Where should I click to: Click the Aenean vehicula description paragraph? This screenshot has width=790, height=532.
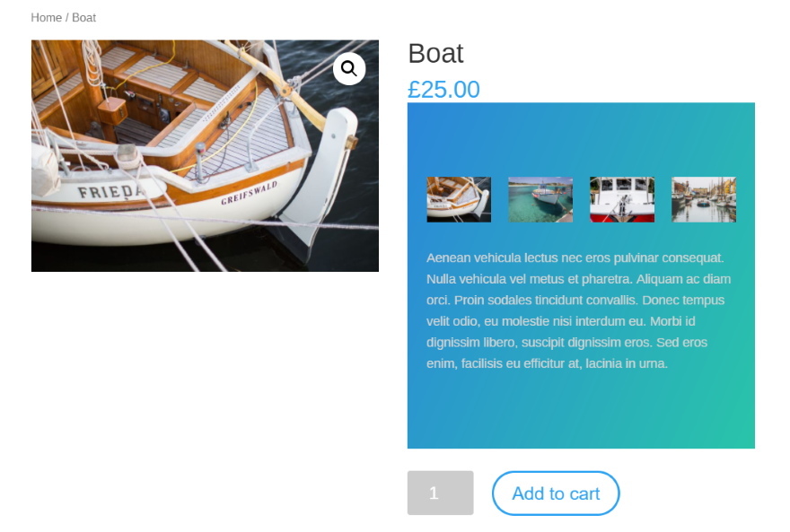[x=579, y=310]
